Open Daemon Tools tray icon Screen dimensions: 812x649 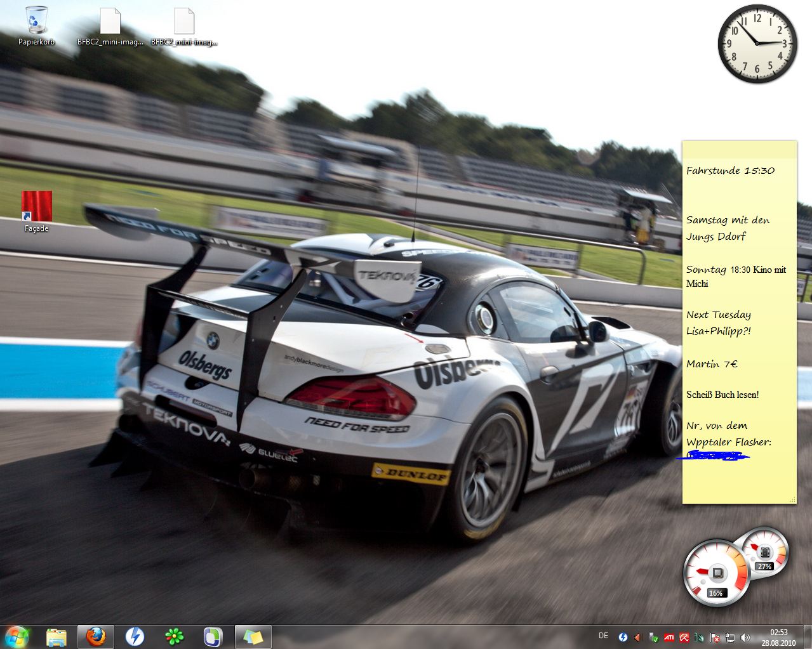pos(623,637)
